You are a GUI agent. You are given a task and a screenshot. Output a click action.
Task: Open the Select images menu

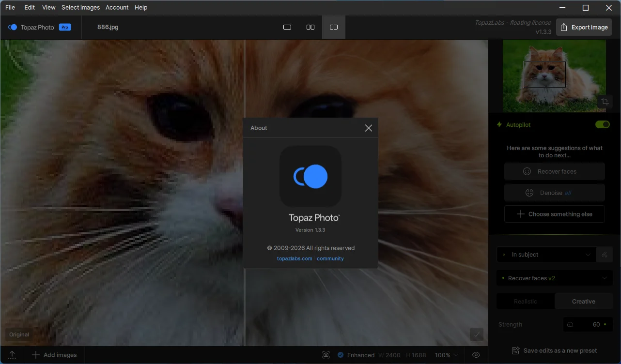[80, 7]
